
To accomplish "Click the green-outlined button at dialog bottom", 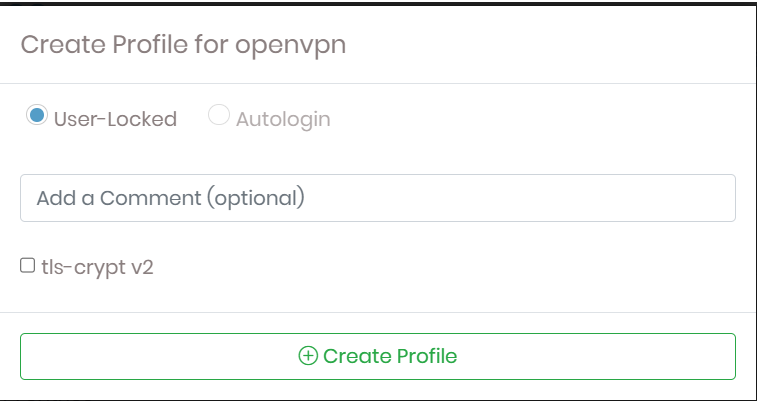I will coord(378,356).
